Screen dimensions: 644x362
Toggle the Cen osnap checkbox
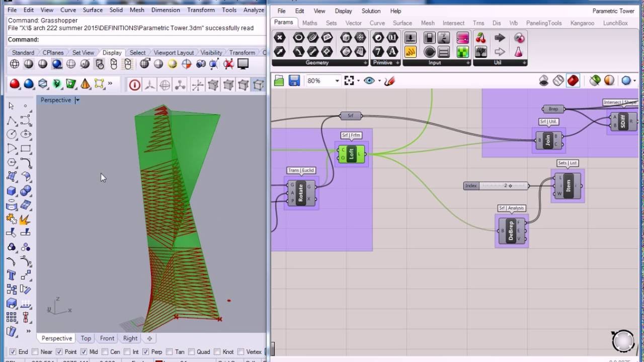(105, 352)
